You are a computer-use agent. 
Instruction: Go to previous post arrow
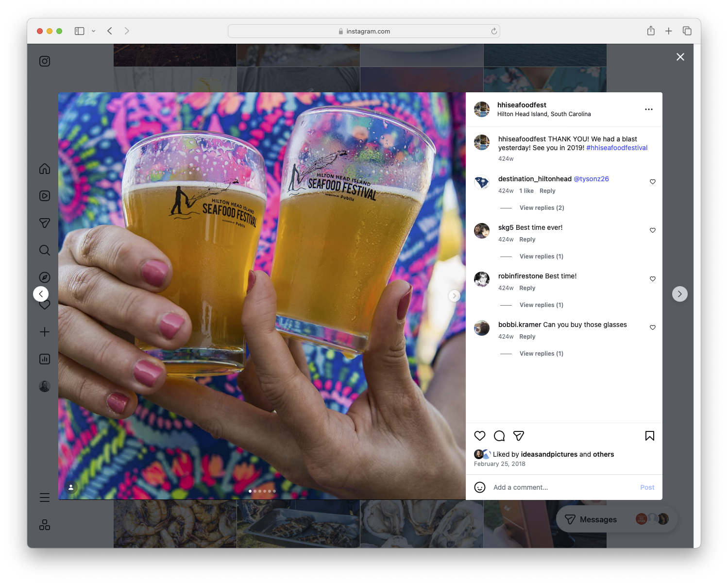tap(41, 294)
